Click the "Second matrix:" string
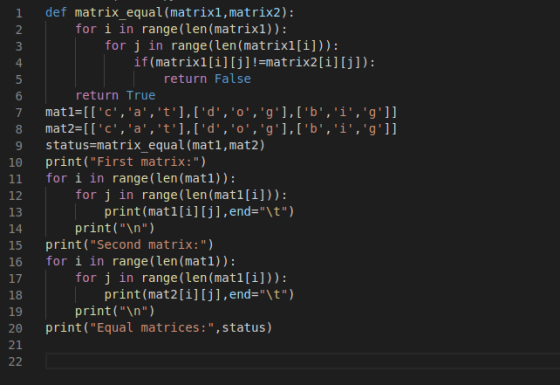 pyautogui.click(x=148, y=245)
